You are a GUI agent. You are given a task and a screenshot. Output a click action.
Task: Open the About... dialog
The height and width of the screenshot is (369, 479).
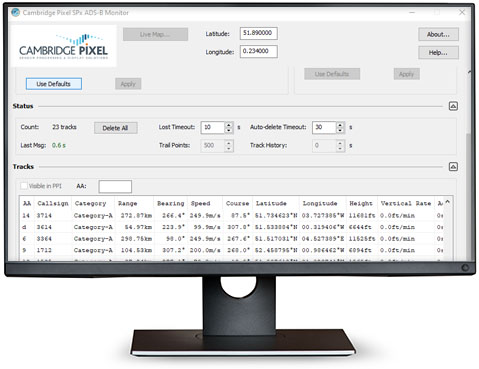click(438, 34)
